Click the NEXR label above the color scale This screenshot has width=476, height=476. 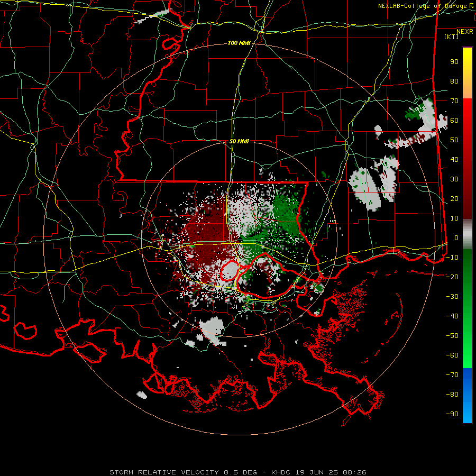[x=464, y=32]
